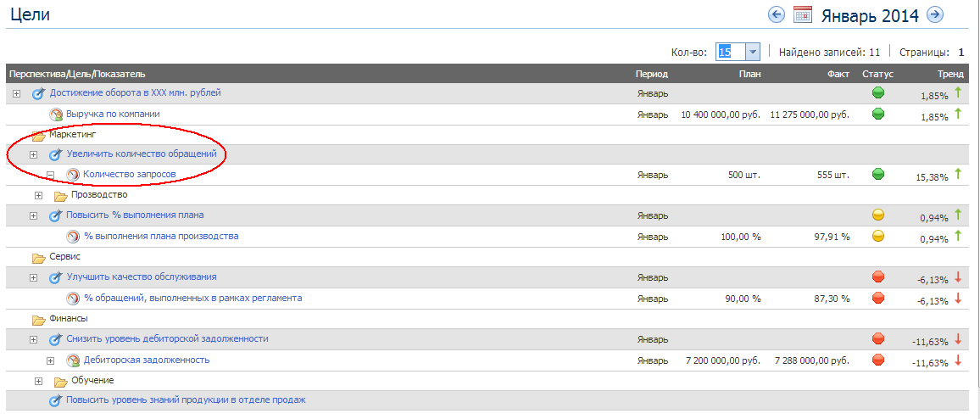The width and height of the screenshot is (980, 419).
Task: Click the Сервис folder icon
Action: click(x=39, y=257)
